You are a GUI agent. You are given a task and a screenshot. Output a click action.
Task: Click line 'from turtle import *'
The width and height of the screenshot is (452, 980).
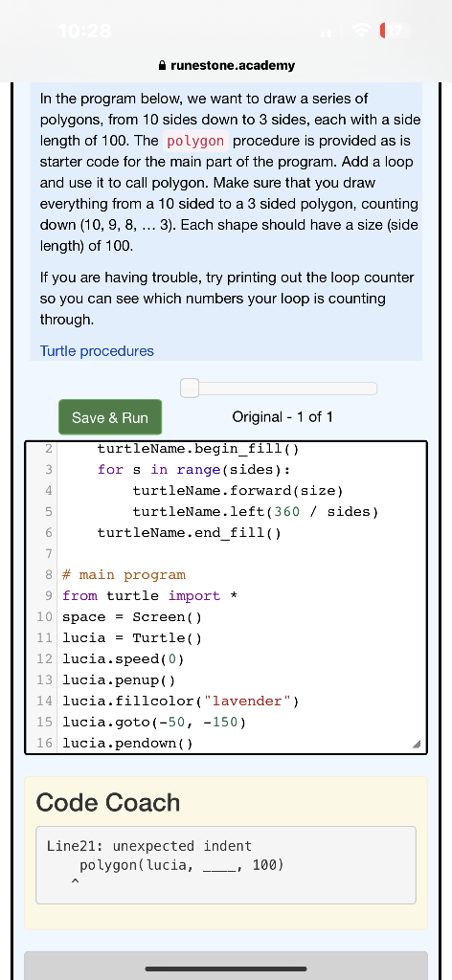point(149,595)
